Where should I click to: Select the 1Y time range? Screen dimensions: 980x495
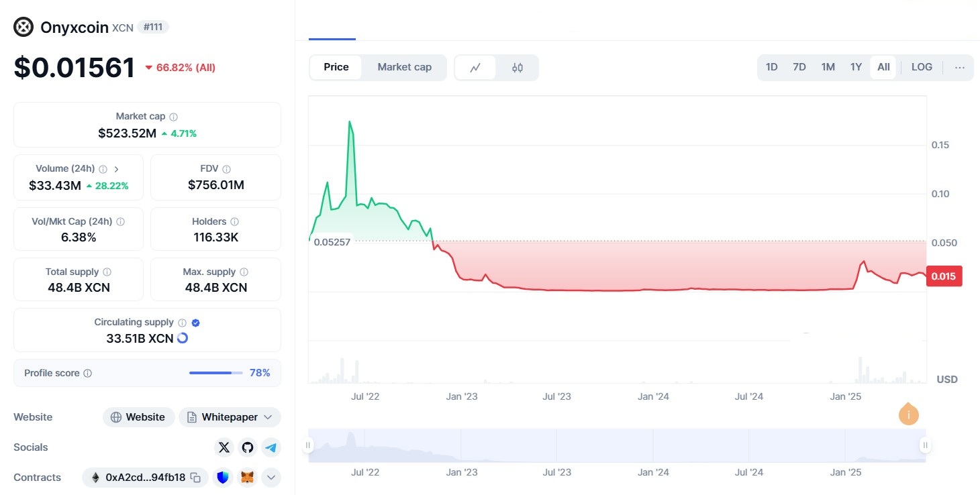(856, 67)
